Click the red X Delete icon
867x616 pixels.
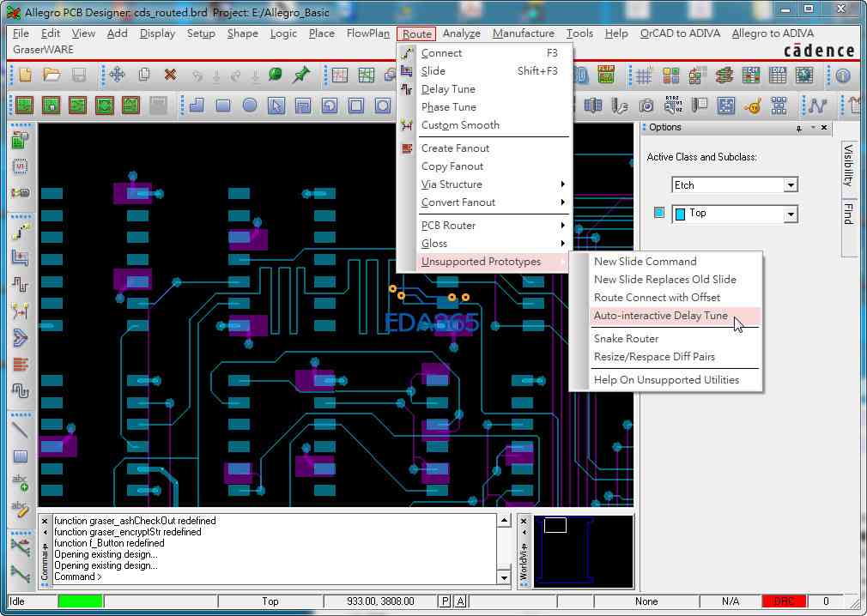click(170, 75)
